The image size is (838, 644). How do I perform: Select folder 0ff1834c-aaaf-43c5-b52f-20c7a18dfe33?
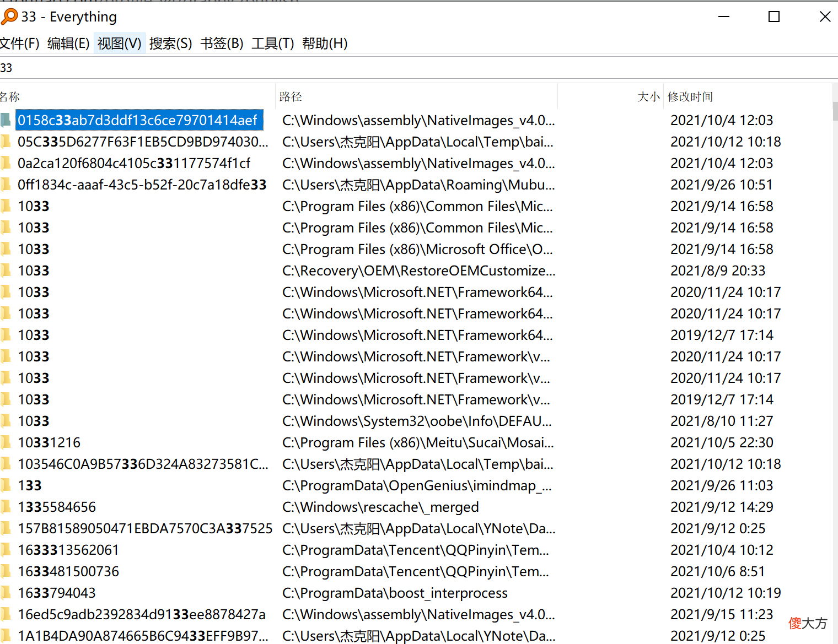point(142,185)
